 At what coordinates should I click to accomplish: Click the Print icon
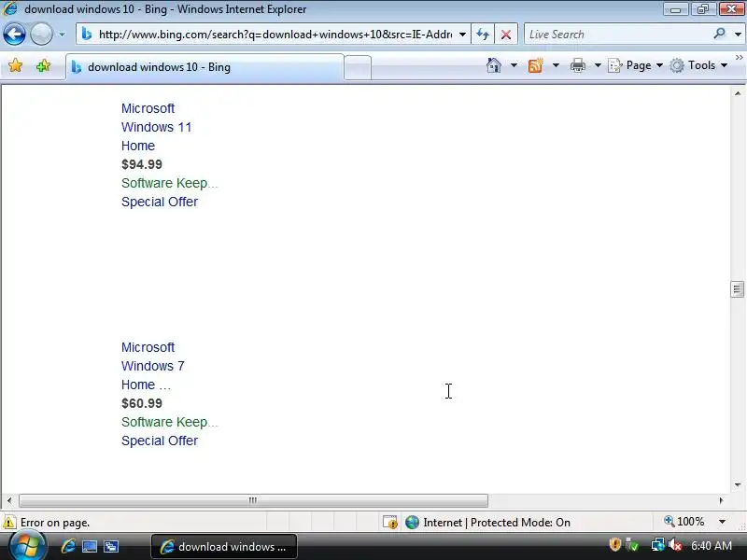coord(577,65)
